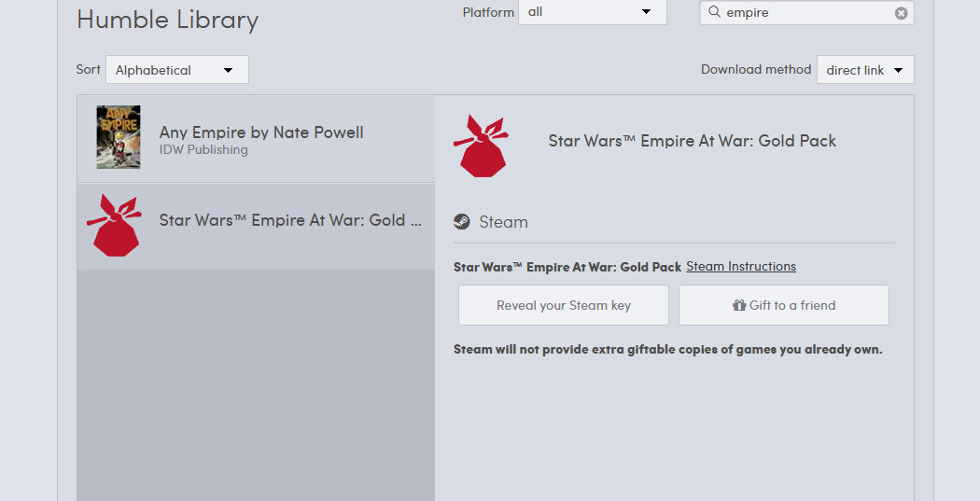Open the Any Empire book cover thumbnail
980x501 pixels.
(x=119, y=137)
